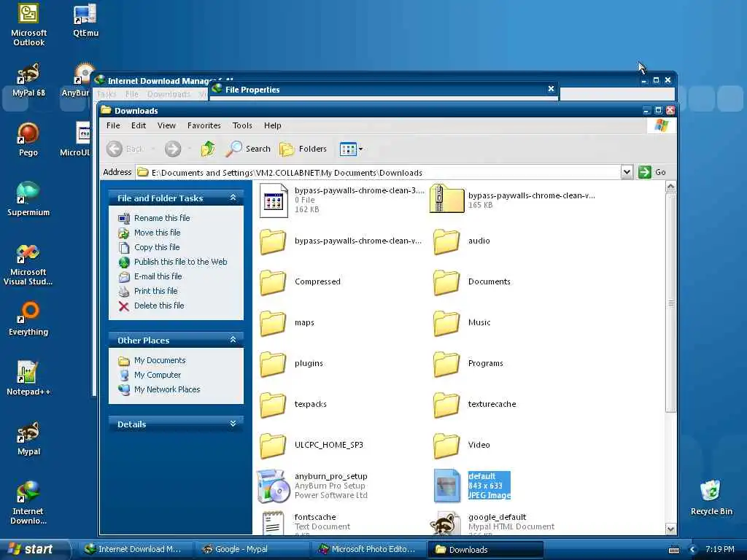Switch to Microsoft Photo Editor taskbar item

click(369, 549)
